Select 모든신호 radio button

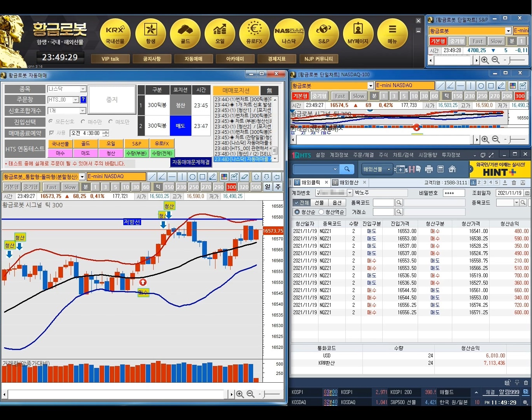(51, 122)
